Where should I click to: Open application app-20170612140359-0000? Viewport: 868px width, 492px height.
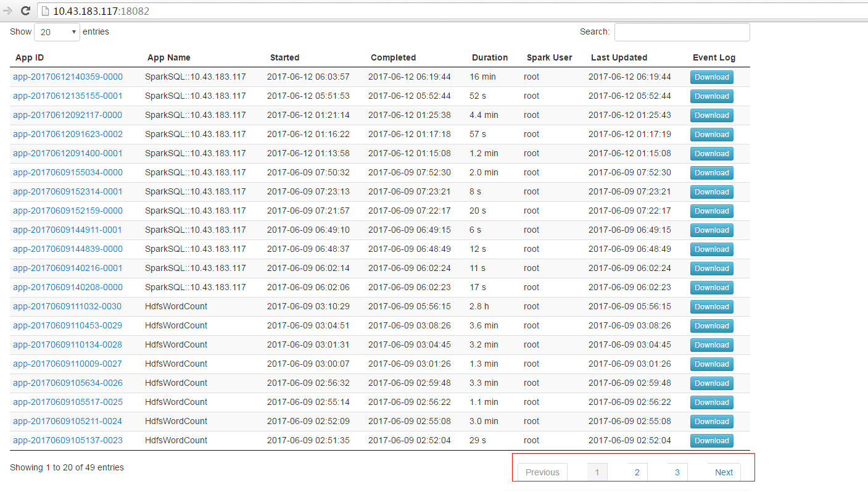(x=68, y=77)
